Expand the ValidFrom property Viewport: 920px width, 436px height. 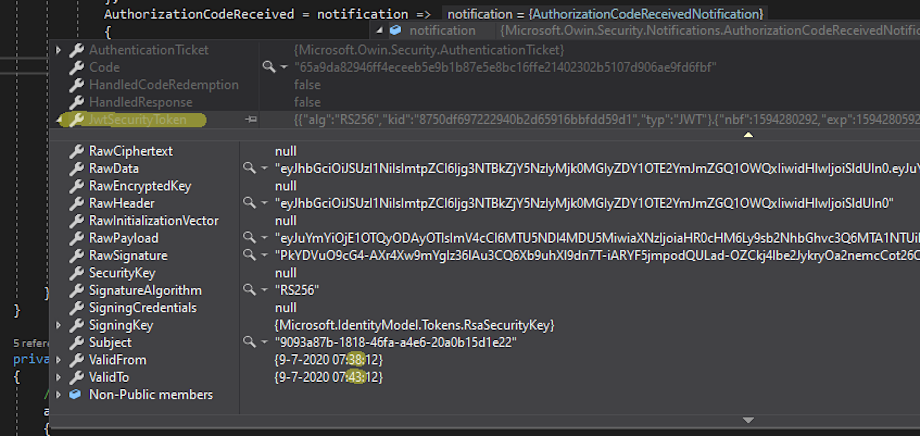tap(58, 360)
